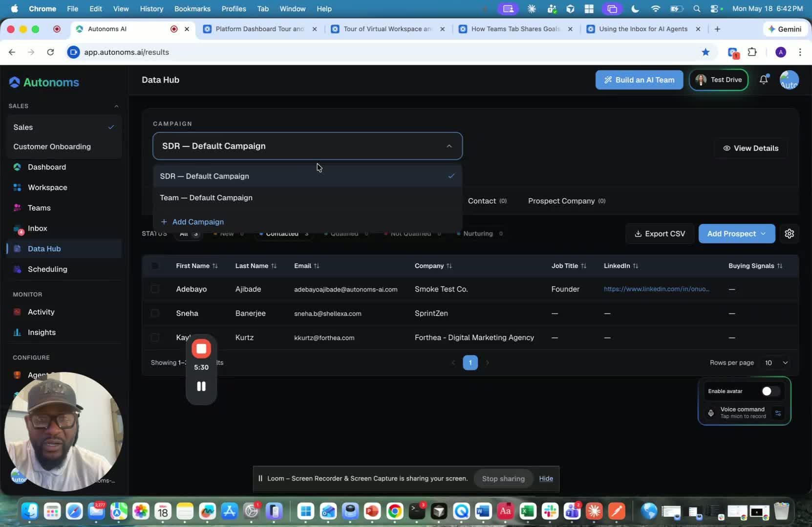Image resolution: width=812 pixels, height=527 pixels.
Task: Click the Autonoms logo
Action: click(x=44, y=82)
